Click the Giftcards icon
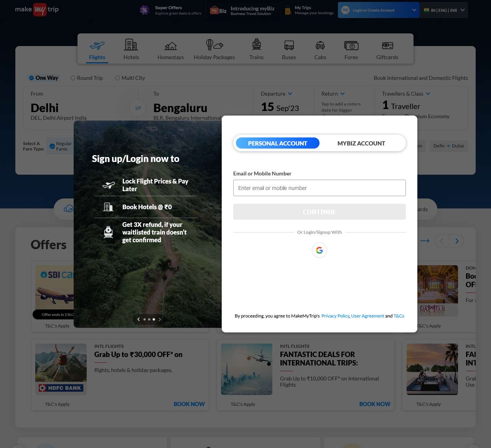Viewport: 491px width, 448px height. [x=387, y=45]
